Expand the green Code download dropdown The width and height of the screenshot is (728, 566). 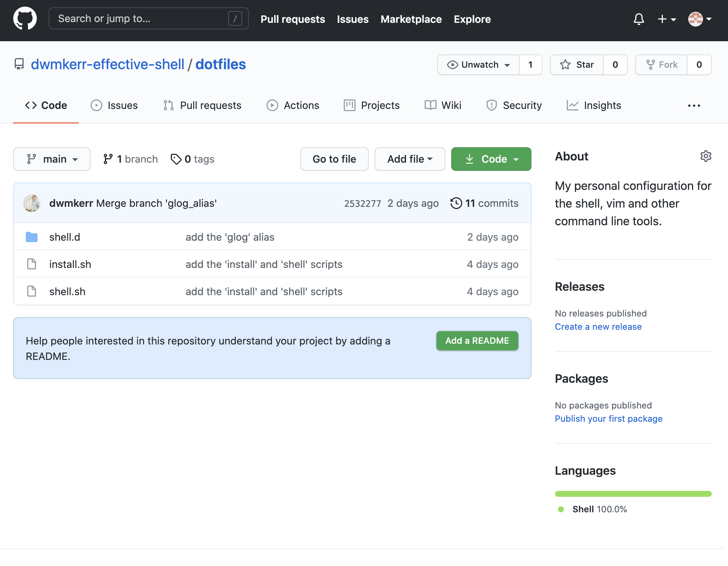pos(491,159)
